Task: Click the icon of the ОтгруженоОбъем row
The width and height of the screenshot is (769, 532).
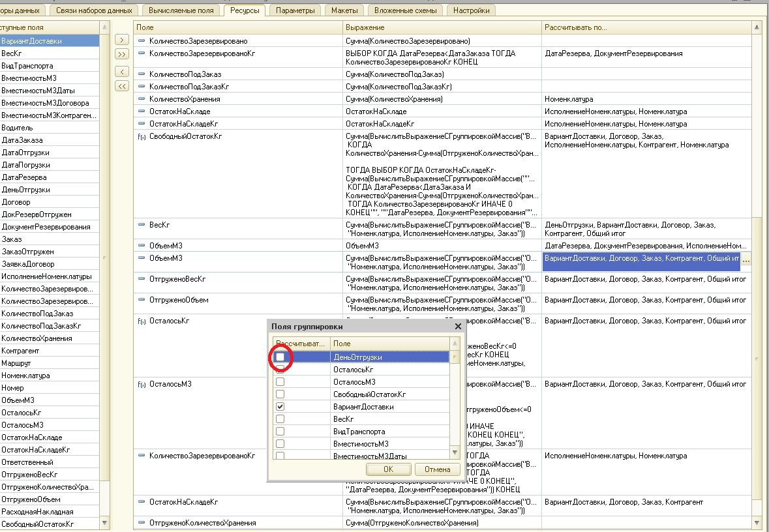Action: [x=142, y=300]
